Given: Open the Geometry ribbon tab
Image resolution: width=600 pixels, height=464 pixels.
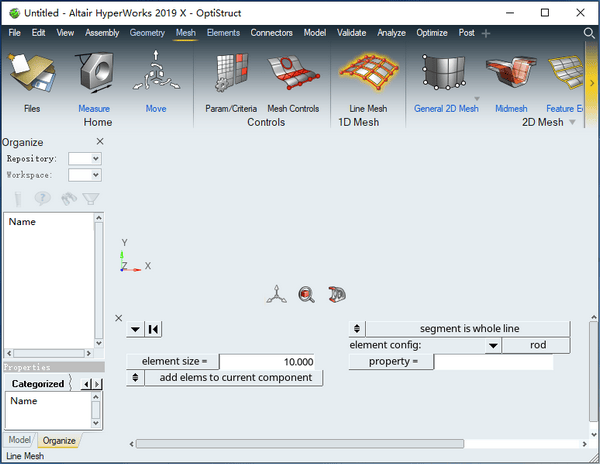Looking at the screenshot, I should pyautogui.click(x=147, y=33).
